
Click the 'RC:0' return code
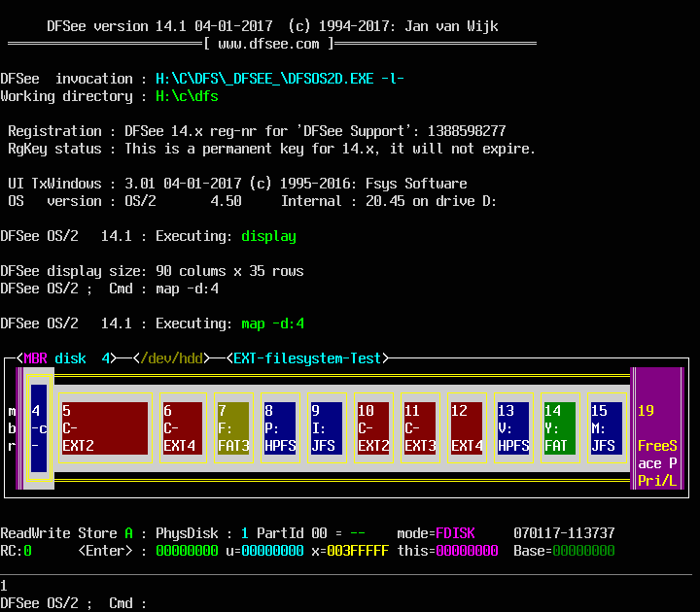tap(16, 551)
